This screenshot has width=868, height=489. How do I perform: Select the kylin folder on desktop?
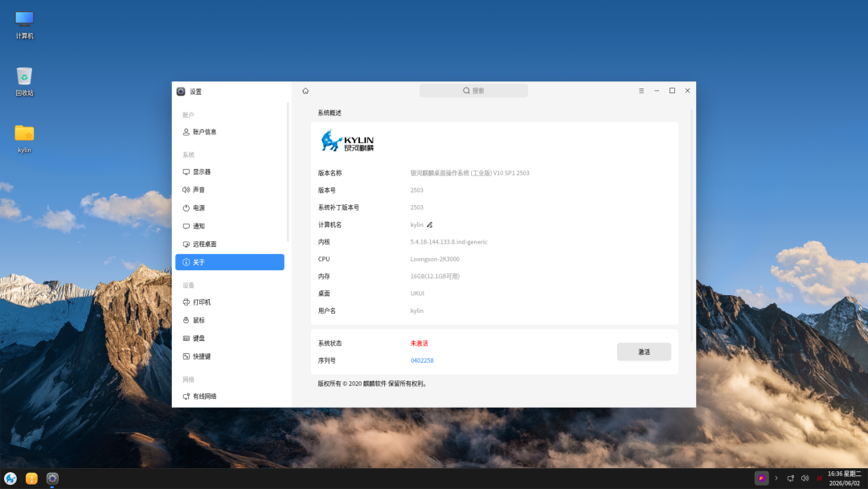(24, 138)
